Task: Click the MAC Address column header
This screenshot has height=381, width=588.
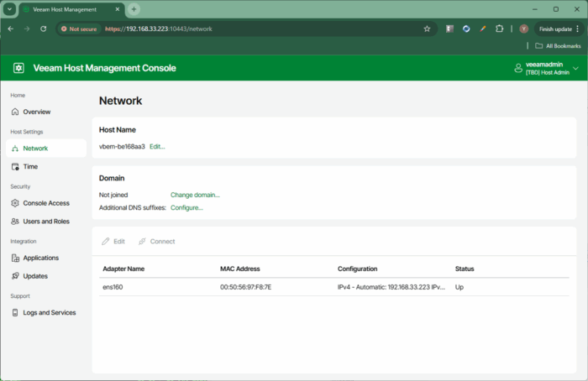Action: point(240,269)
